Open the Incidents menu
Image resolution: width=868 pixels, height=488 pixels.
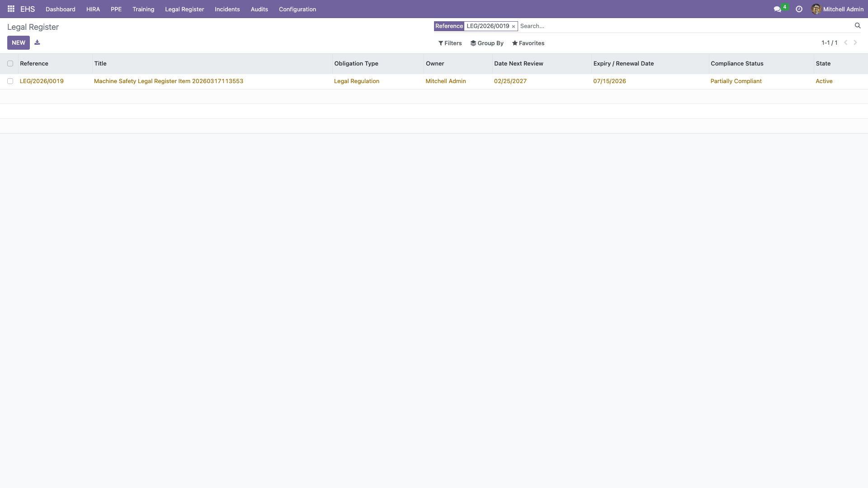coord(227,9)
